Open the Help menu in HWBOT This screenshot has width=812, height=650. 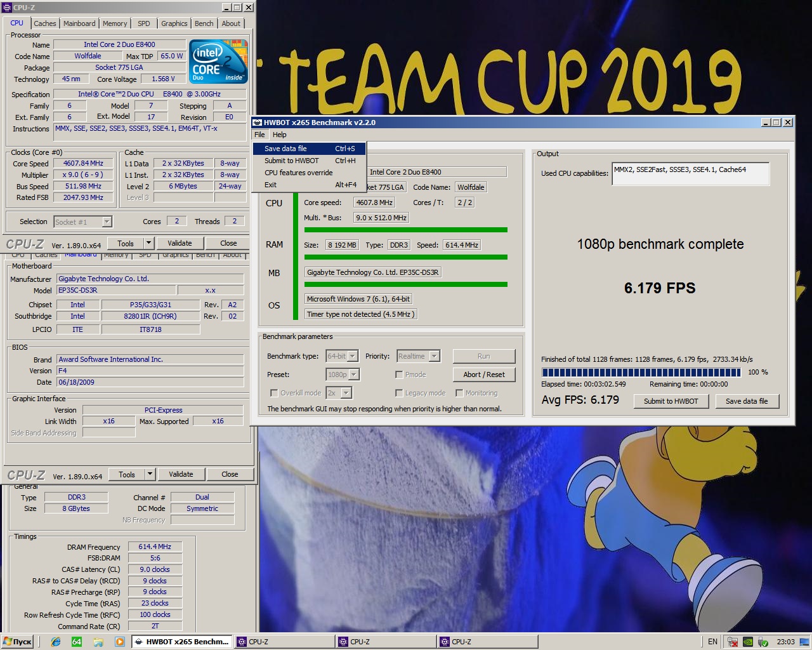pyautogui.click(x=280, y=135)
